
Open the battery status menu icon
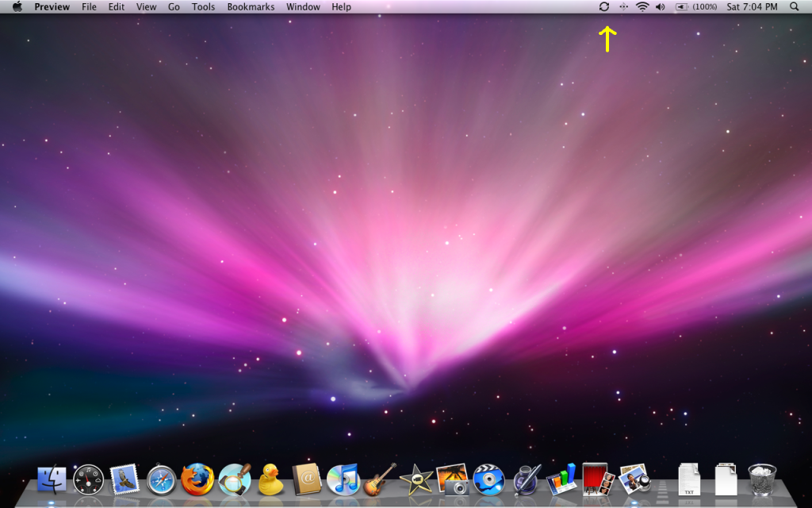click(x=681, y=6)
